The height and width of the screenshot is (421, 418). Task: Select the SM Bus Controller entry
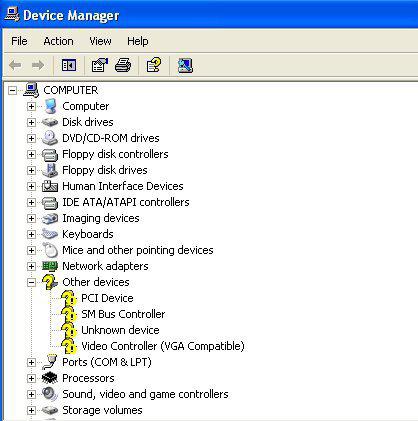click(123, 314)
